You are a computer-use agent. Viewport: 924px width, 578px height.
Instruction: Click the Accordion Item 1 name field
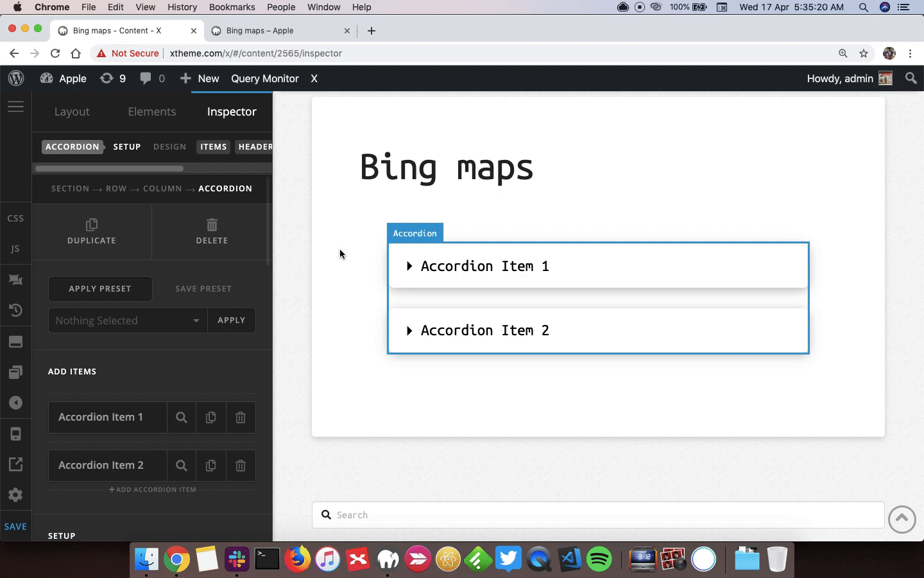point(108,417)
